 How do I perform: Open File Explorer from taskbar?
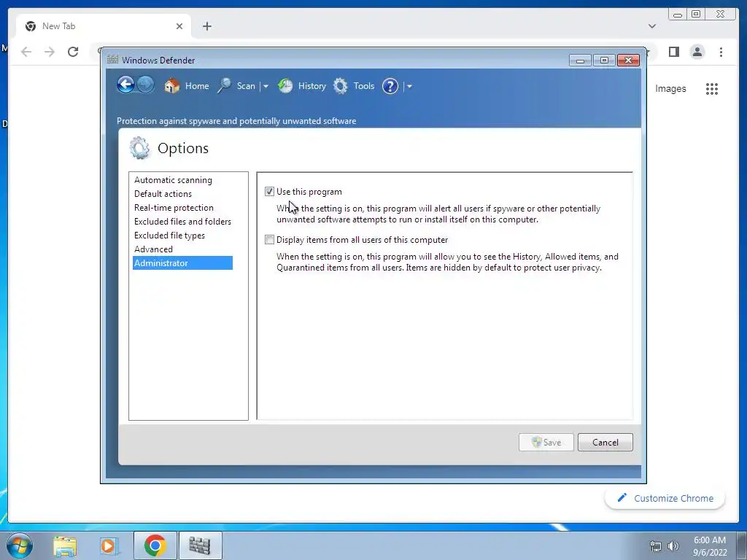[x=65, y=545]
